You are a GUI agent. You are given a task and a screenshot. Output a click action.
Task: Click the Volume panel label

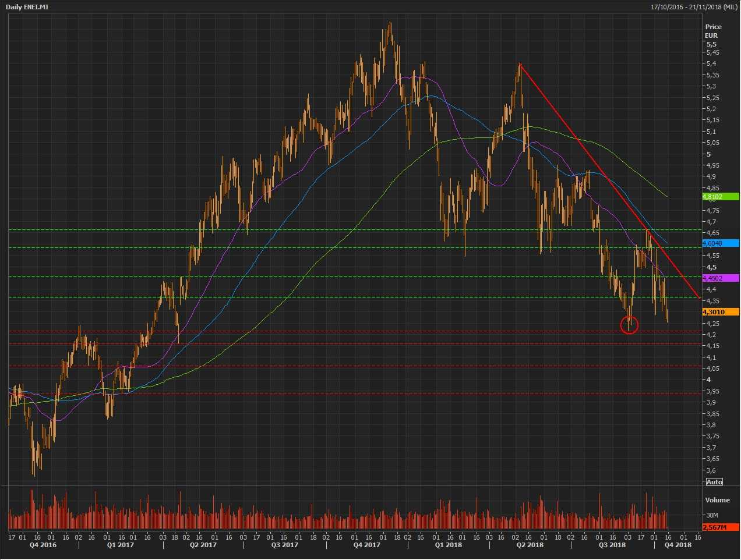click(717, 500)
